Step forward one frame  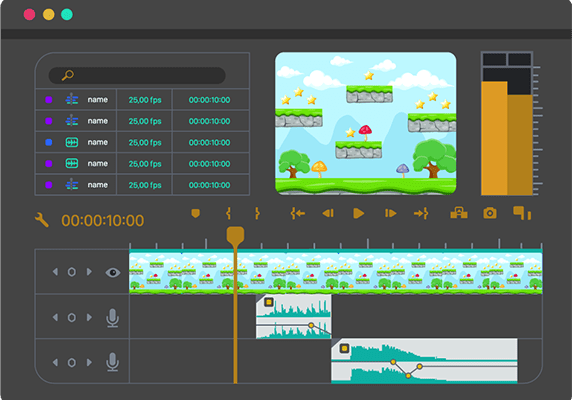[390, 213]
